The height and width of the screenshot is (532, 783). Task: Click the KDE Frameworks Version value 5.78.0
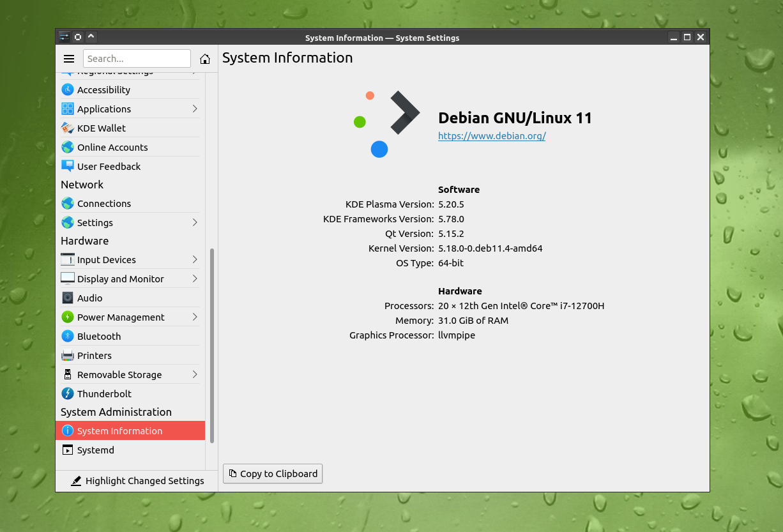(451, 219)
